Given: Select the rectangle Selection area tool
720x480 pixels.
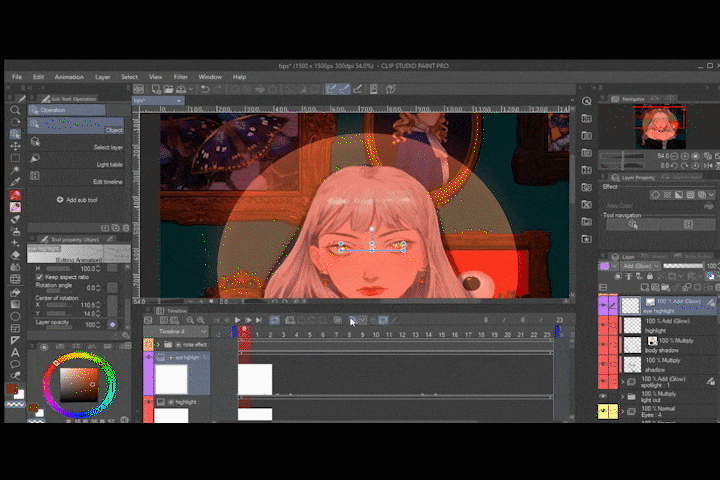Looking at the screenshot, I should coord(15,158).
